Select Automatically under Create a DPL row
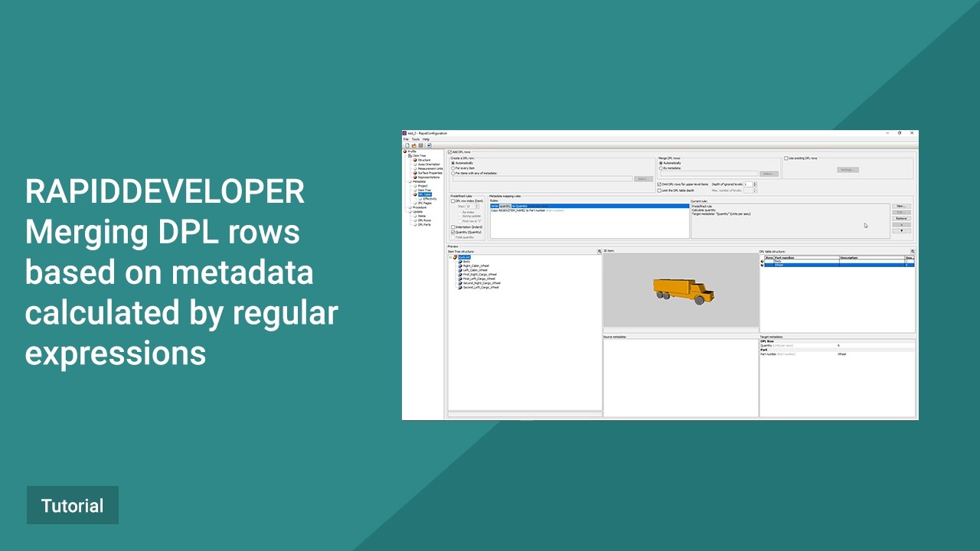Image resolution: width=980 pixels, height=551 pixels. [x=453, y=163]
